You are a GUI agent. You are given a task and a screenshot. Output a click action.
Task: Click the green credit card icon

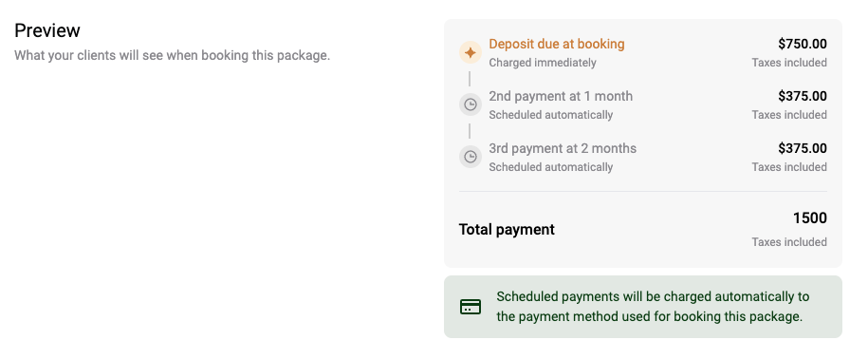(x=471, y=307)
